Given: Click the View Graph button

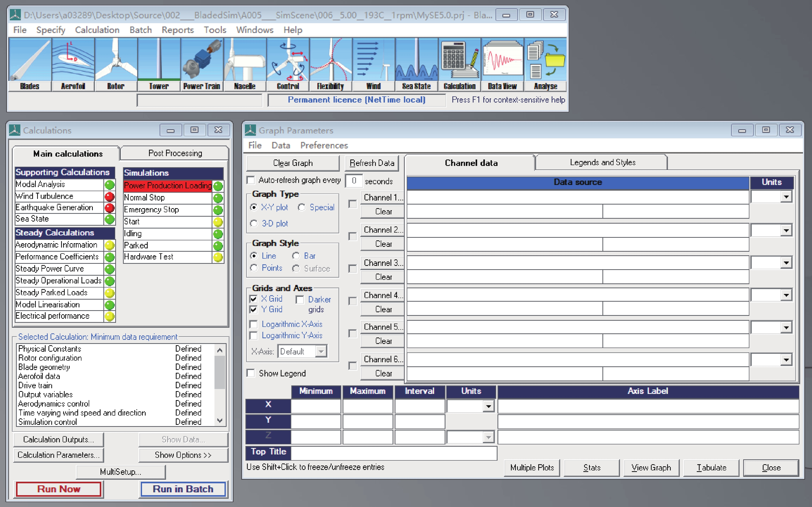Looking at the screenshot, I should tap(651, 468).
